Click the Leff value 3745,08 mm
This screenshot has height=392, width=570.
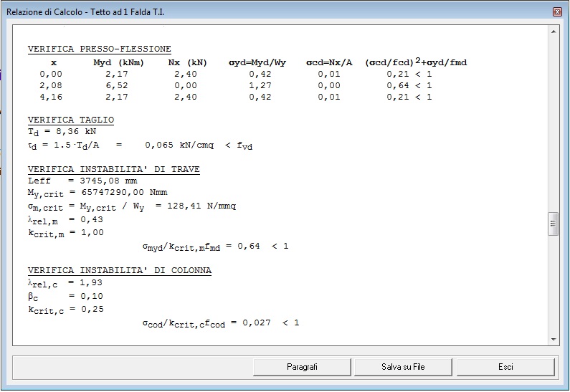point(108,181)
